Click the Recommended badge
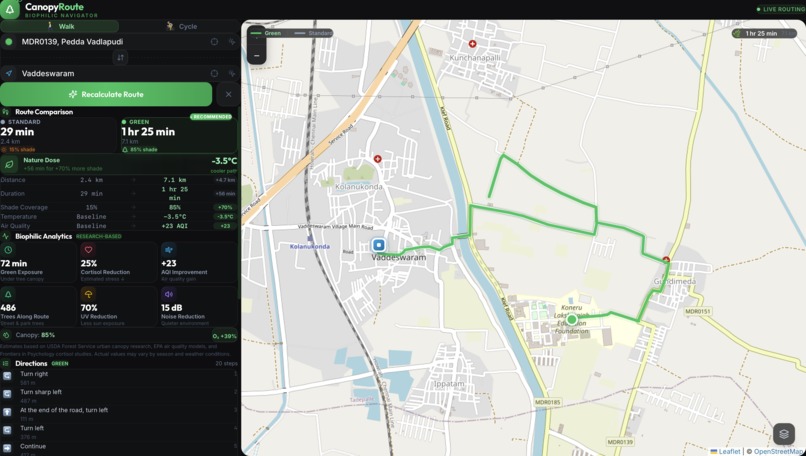806x456 pixels. (x=211, y=117)
